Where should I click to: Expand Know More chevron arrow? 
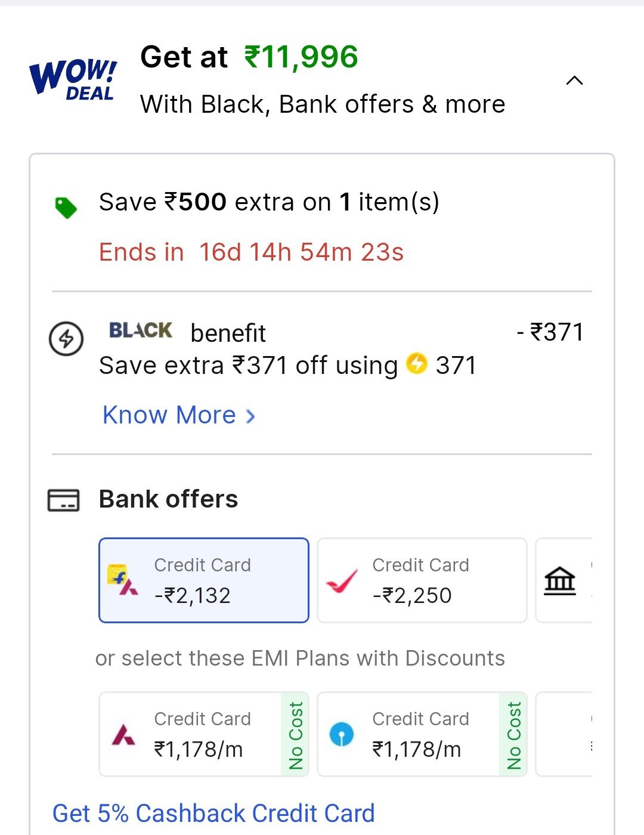click(x=250, y=416)
